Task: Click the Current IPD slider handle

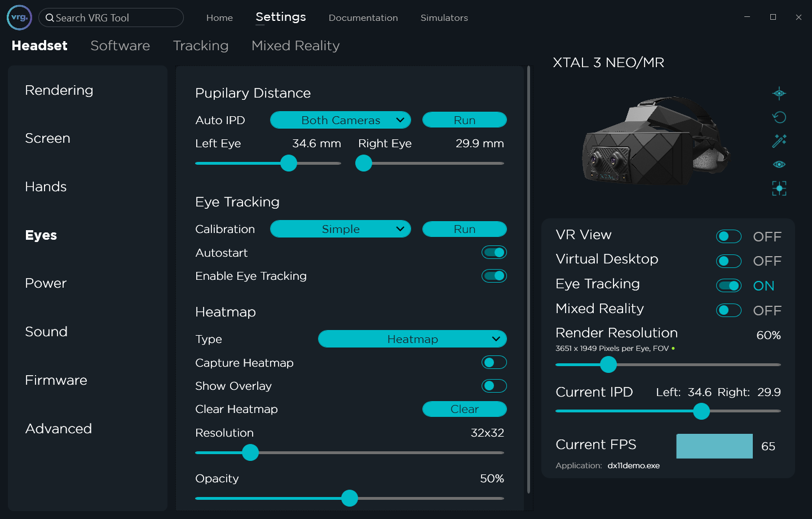Action: pyautogui.click(x=701, y=411)
